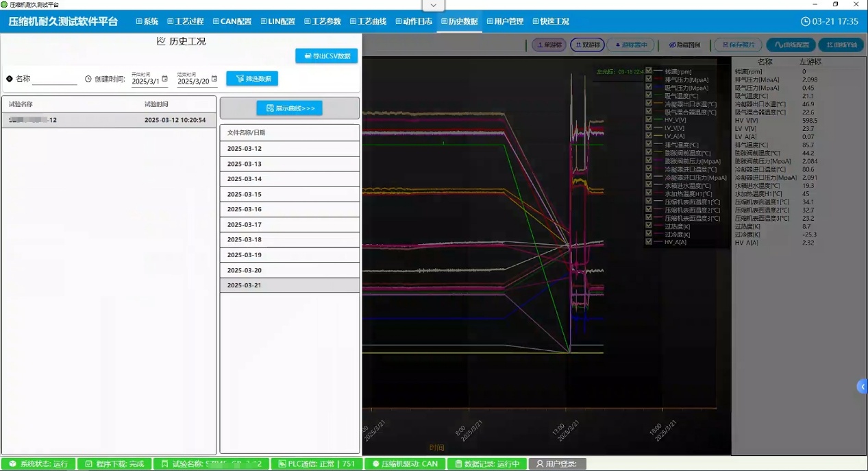868x471 pixels.
Task: Select the 历史数据 menu tab
Action: 459,21
